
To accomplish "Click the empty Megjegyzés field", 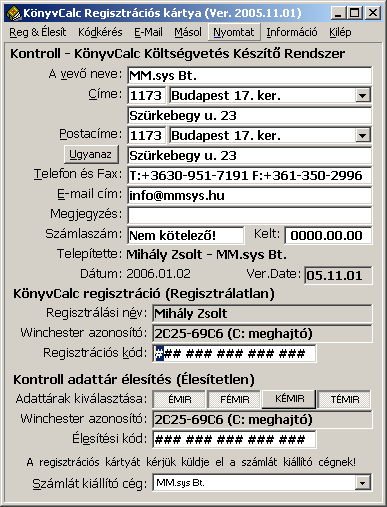I will [x=249, y=216].
